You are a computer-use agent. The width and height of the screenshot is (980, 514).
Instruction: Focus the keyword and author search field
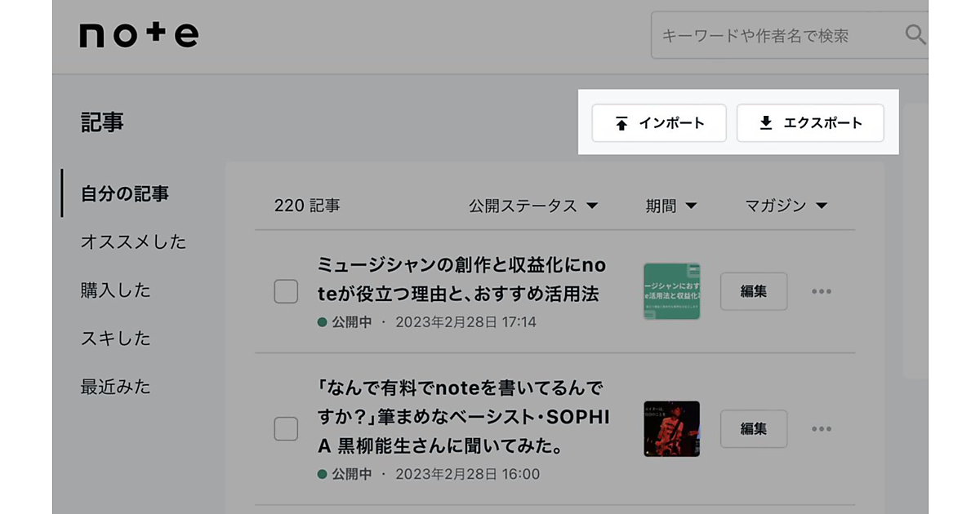click(x=776, y=35)
